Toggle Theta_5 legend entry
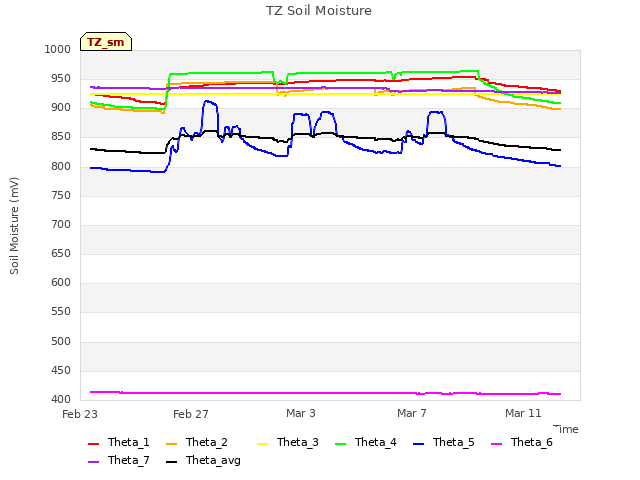This screenshot has height=480, width=640. [444, 442]
